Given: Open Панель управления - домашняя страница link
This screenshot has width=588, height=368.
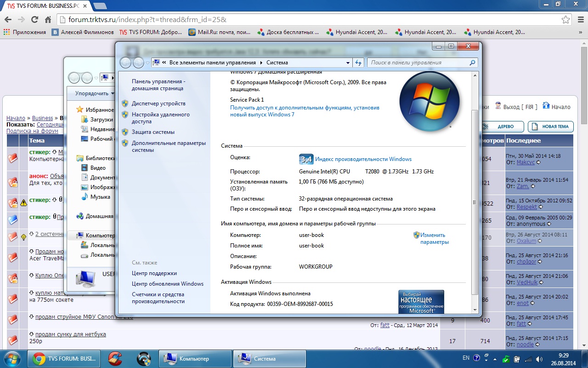Looking at the screenshot, I should [x=158, y=85].
